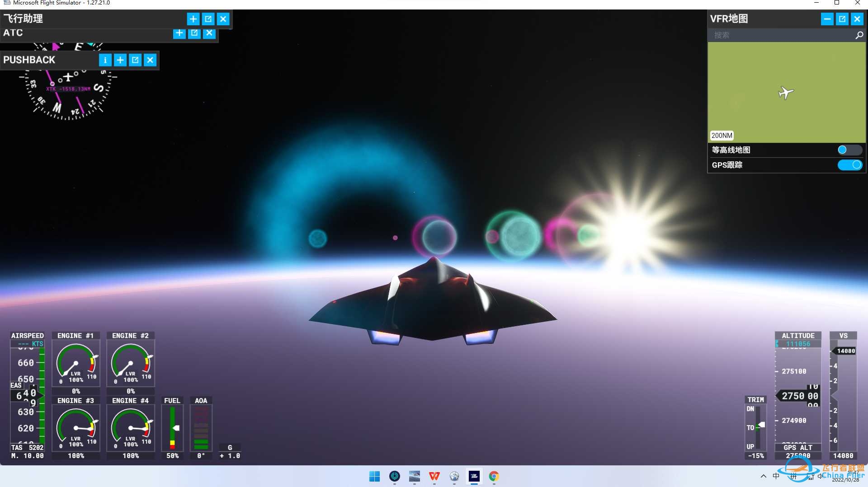Image resolution: width=868 pixels, height=487 pixels.
Task: Click the aircraft marker on VFR map
Action: [x=786, y=93]
